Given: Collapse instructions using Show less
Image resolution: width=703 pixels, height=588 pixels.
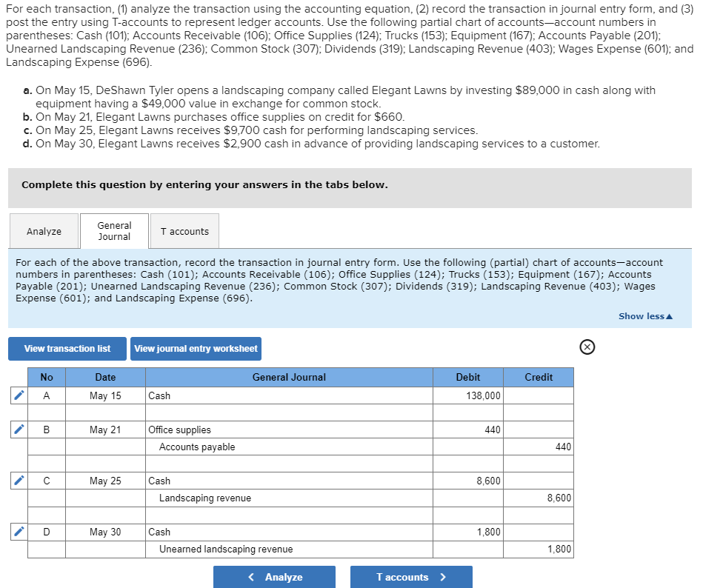Looking at the screenshot, I should coord(644,315).
